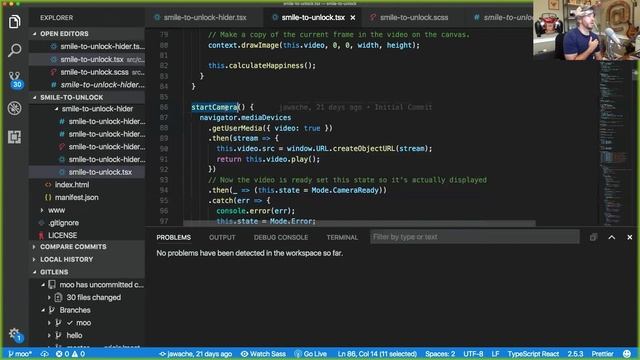This screenshot has height=360, width=640.
Task: Open the Debug Console panel tab
Action: (281, 237)
